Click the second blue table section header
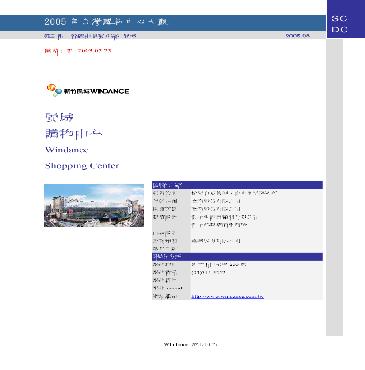Screen dimensions: 365x370 pyautogui.click(x=237, y=257)
